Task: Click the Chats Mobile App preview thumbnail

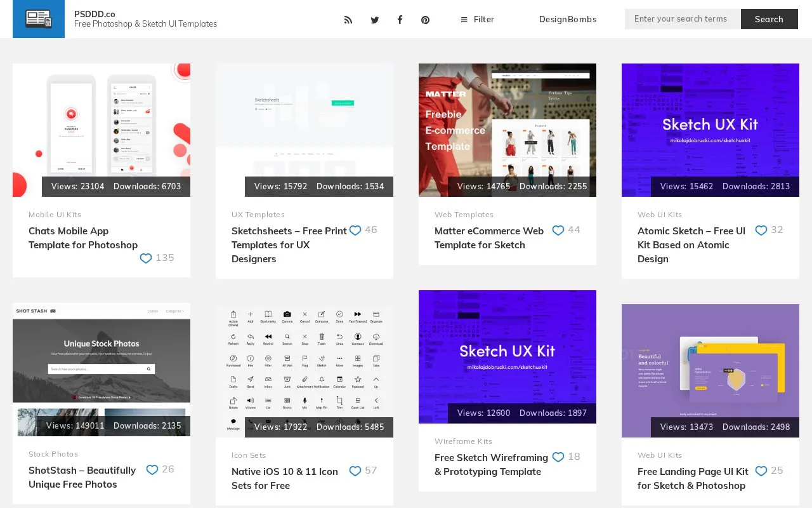Action: click(x=101, y=130)
